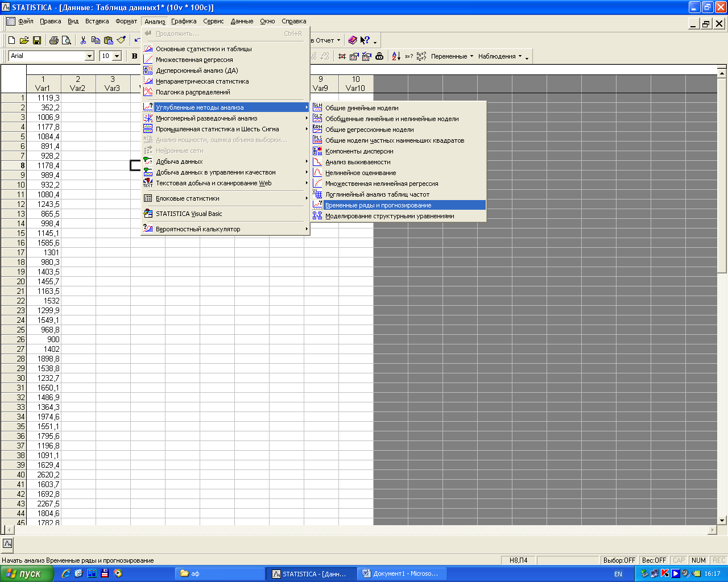
Task: Click the Open file folder icon
Action: click(24, 40)
